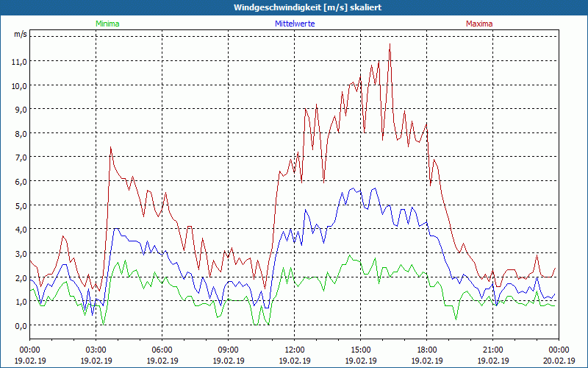Select the 15:00 time axis label
The image size is (588, 368).
360,349
